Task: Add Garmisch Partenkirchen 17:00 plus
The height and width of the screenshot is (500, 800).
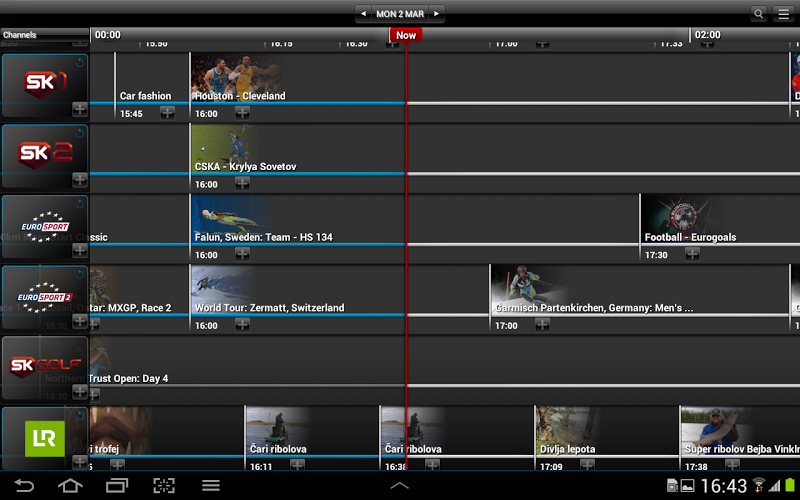Action: pyautogui.click(x=542, y=324)
